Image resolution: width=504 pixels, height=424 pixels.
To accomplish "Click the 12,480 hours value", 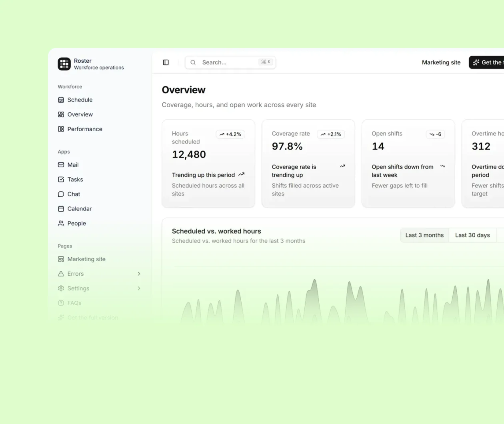I will point(189,154).
